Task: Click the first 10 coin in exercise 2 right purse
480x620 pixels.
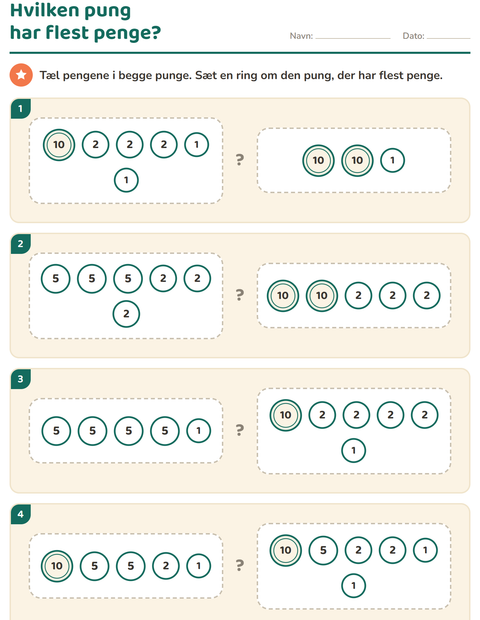Action: 283,295
